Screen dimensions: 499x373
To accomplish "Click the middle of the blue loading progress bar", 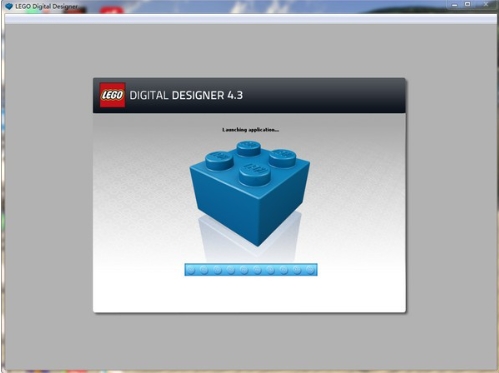I will [x=251, y=270].
